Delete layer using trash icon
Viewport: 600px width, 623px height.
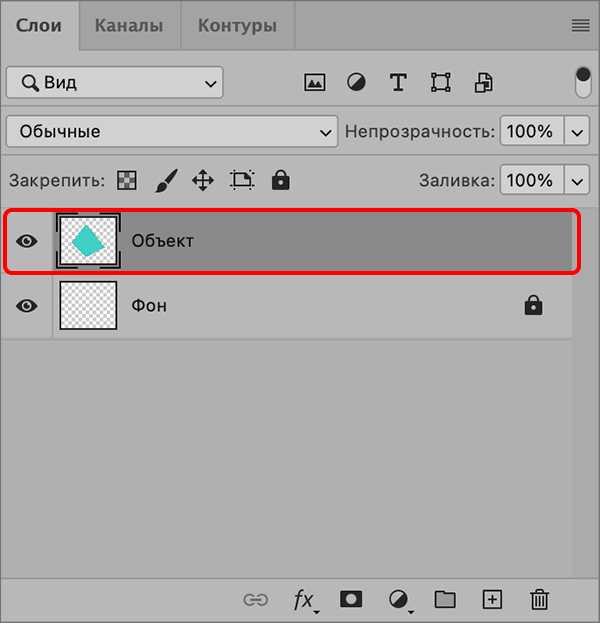(540, 599)
